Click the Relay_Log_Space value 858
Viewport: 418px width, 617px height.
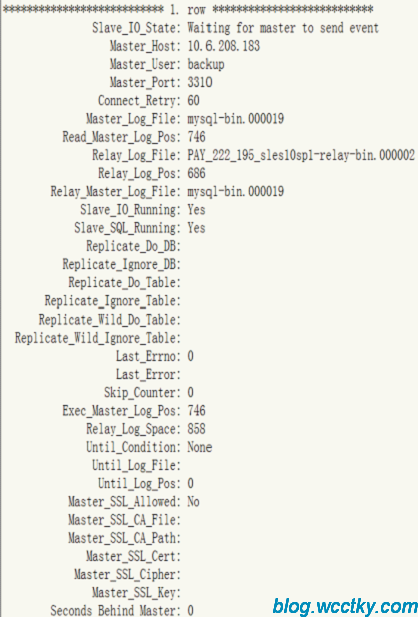[196, 429]
